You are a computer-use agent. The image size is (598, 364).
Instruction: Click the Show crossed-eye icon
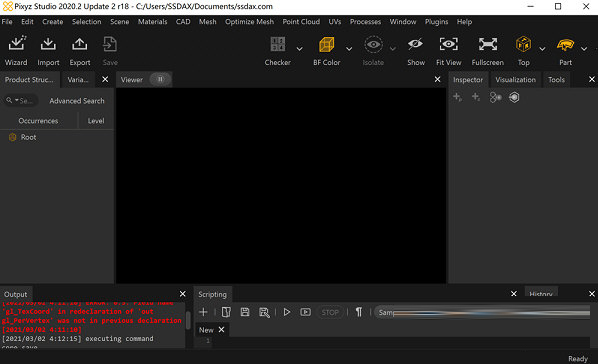[x=415, y=44]
